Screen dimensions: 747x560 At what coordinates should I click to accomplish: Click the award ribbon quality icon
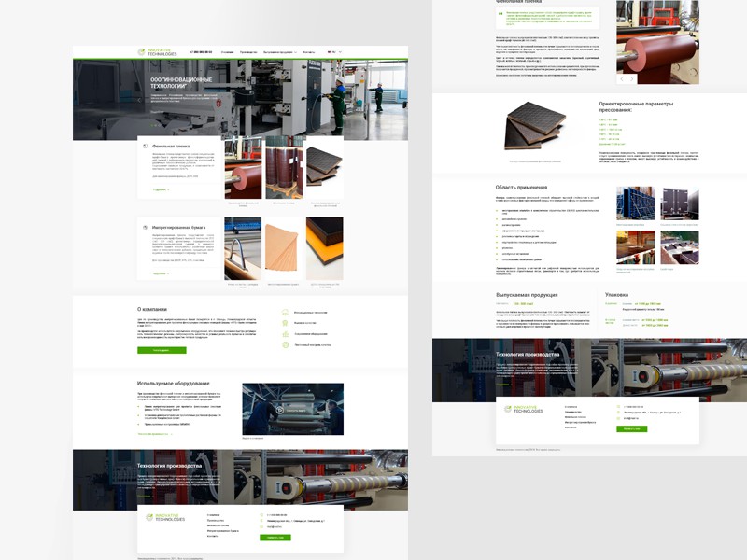click(286, 323)
